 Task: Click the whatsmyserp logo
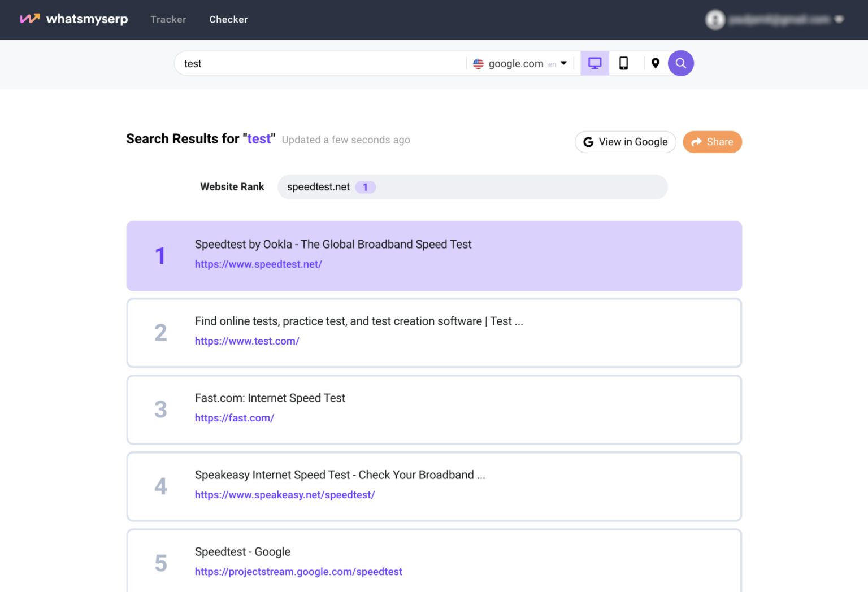[x=74, y=19]
